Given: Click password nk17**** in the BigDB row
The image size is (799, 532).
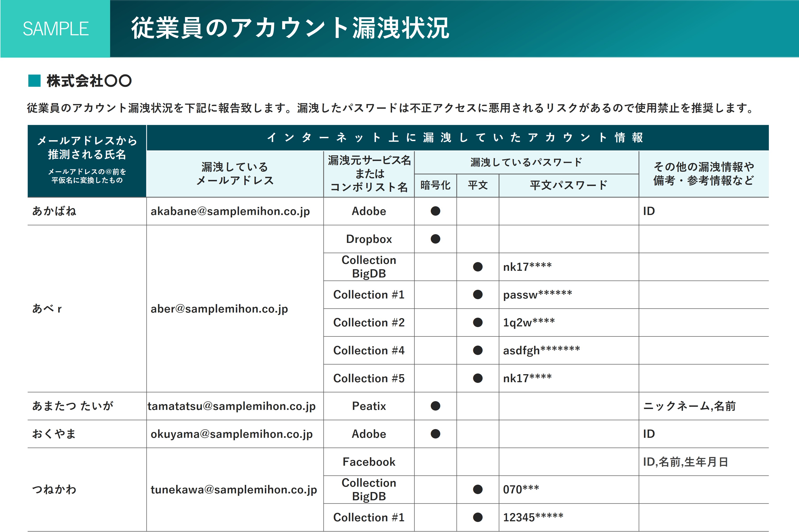Looking at the screenshot, I should point(527,267).
